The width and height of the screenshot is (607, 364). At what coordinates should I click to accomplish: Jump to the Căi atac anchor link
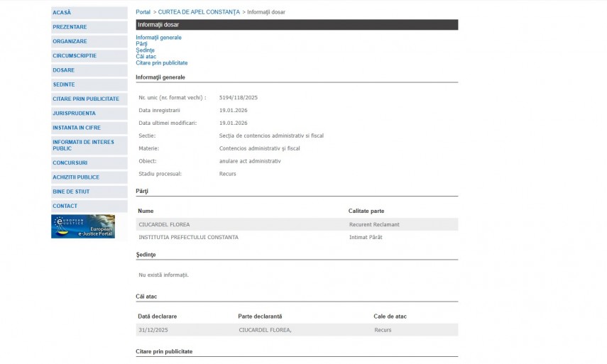pos(146,57)
